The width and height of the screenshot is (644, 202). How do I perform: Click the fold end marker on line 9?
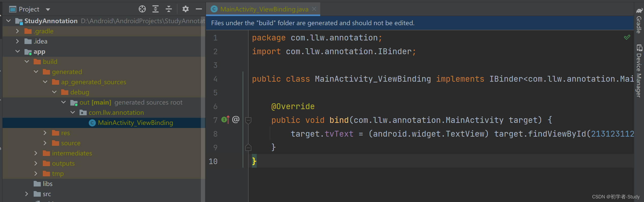pyautogui.click(x=248, y=147)
